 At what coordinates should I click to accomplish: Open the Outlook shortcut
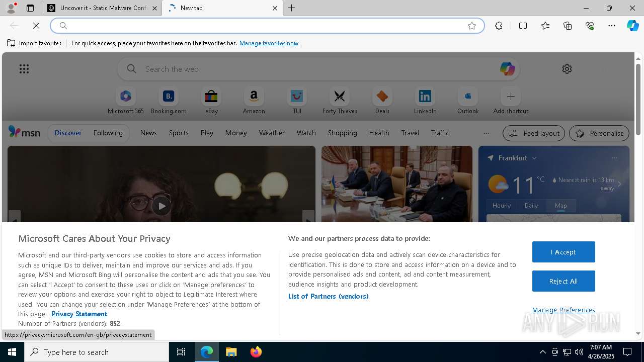[x=468, y=101]
